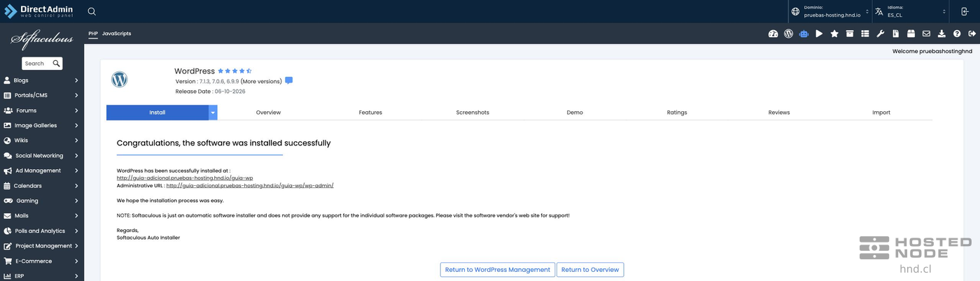The width and height of the screenshot is (980, 281).
Task: Expand the Calendars category
Action: pos(42,186)
